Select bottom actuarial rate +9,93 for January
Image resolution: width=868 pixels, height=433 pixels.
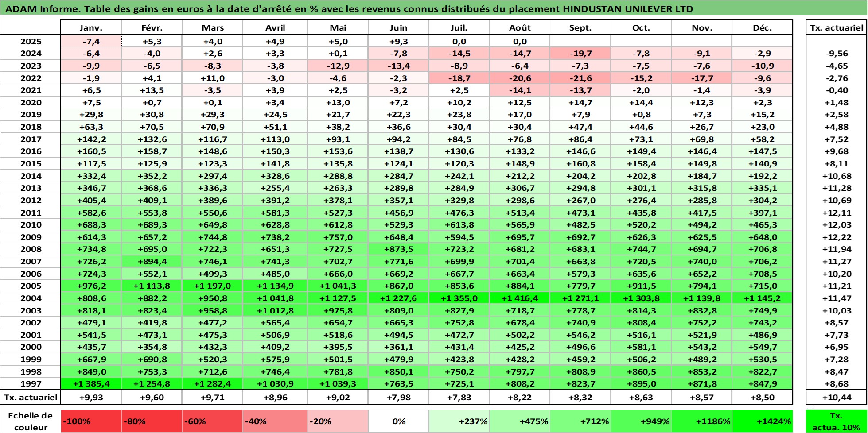pyautogui.click(x=91, y=398)
